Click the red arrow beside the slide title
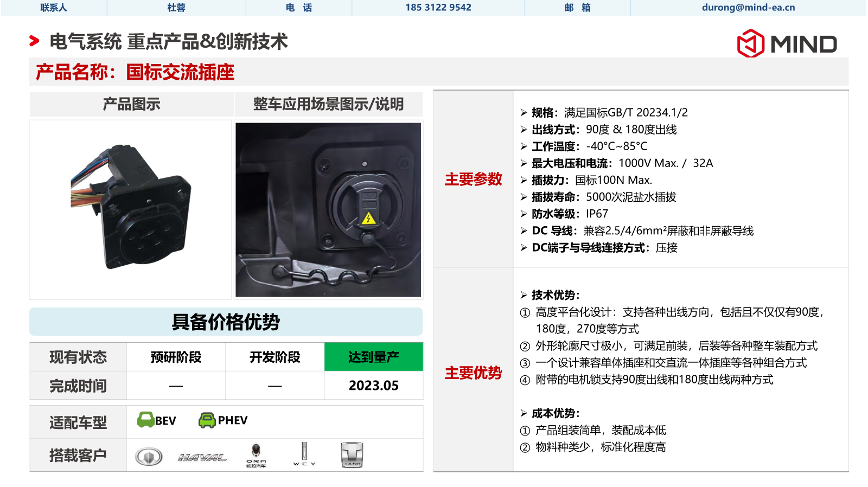This screenshot has height=487, width=868. coord(34,41)
